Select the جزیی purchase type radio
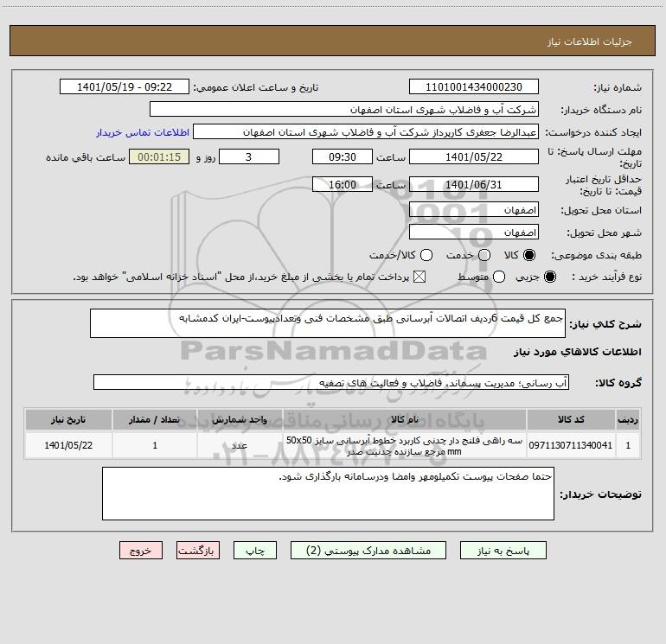 click(550, 277)
